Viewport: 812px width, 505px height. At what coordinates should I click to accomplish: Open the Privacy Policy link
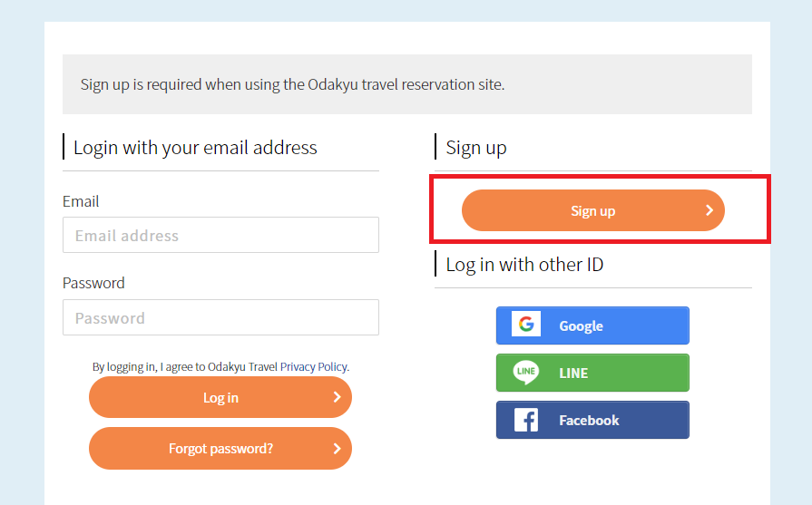click(313, 366)
